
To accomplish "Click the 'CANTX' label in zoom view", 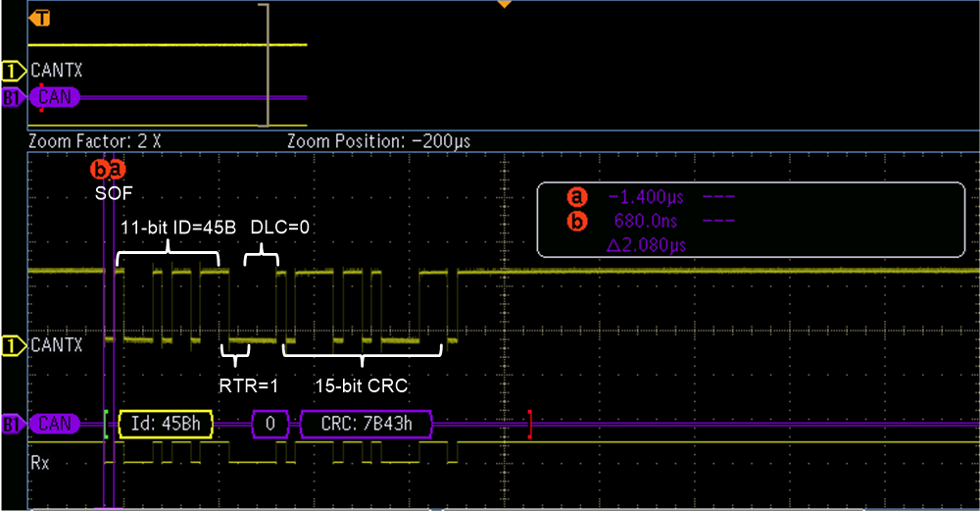I will (56, 344).
